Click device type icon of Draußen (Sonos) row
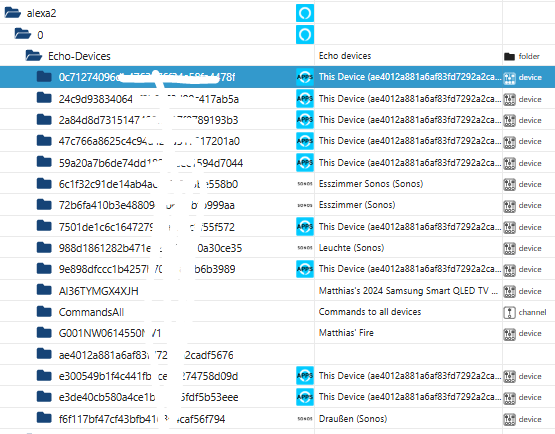Viewport: 555px width, 434px height. point(509,419)
